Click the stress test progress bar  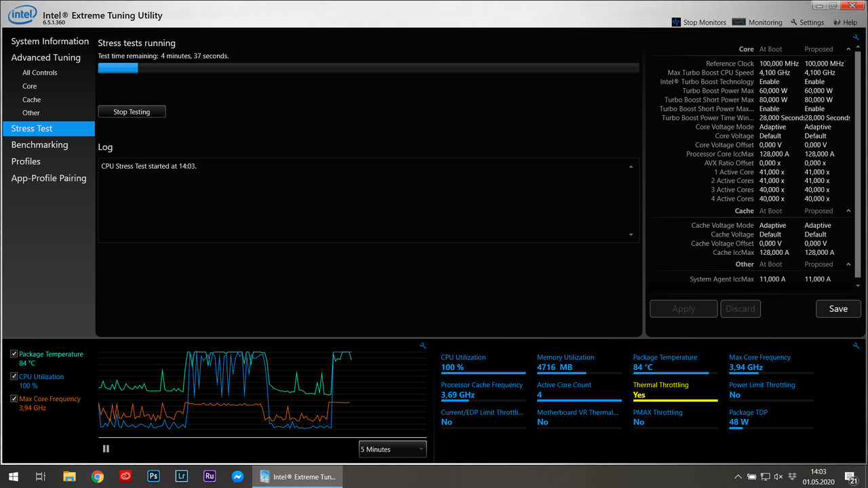(368, 68)
